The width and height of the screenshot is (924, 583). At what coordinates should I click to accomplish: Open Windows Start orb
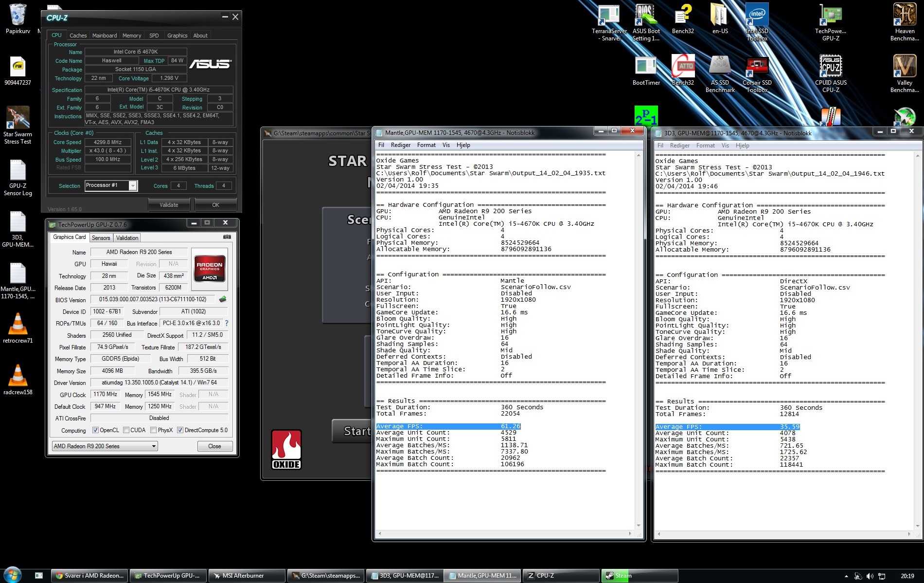(12, 575)
